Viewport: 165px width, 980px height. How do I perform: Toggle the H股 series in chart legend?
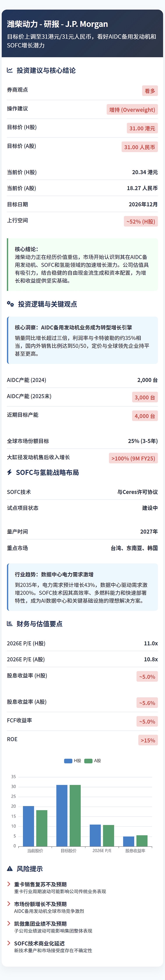pos(73,761)
